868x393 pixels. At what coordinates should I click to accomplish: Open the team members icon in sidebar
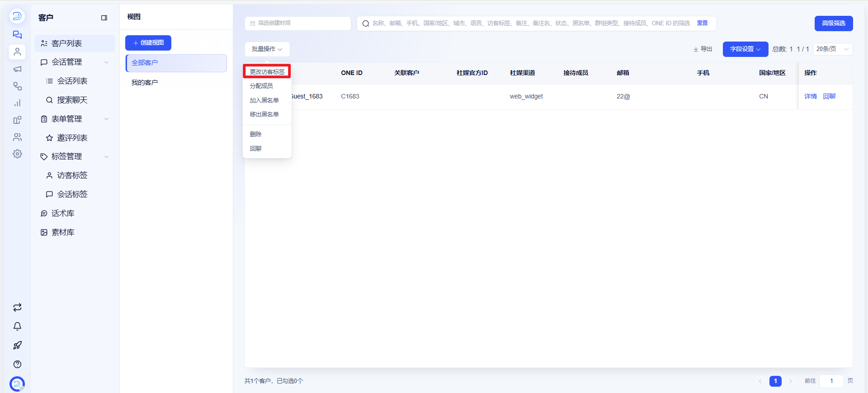17,137
